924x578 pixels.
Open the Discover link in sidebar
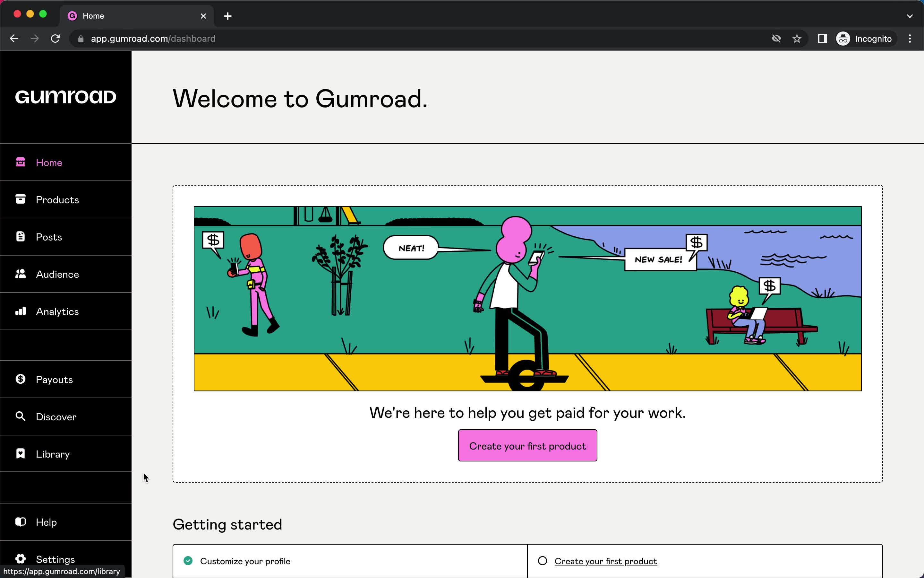[x=66, y=417]
